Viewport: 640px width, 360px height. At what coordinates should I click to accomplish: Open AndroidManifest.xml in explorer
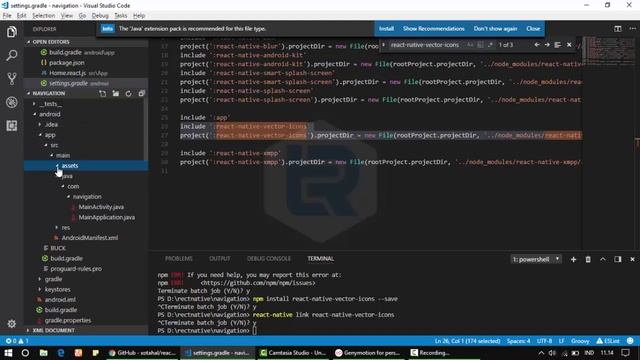tap(89, 238)
